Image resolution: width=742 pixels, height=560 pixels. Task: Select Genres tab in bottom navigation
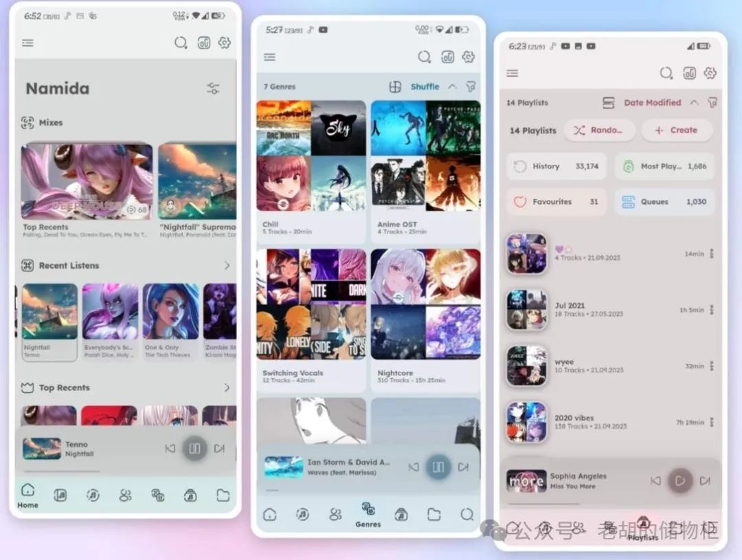pyautogui.click(x=368, y=515)
